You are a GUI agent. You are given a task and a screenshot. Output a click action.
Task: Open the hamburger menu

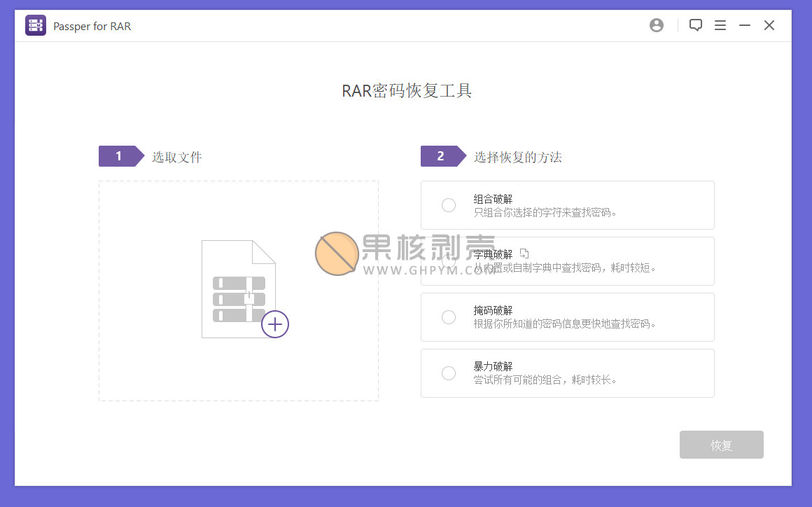click(720, 25)
